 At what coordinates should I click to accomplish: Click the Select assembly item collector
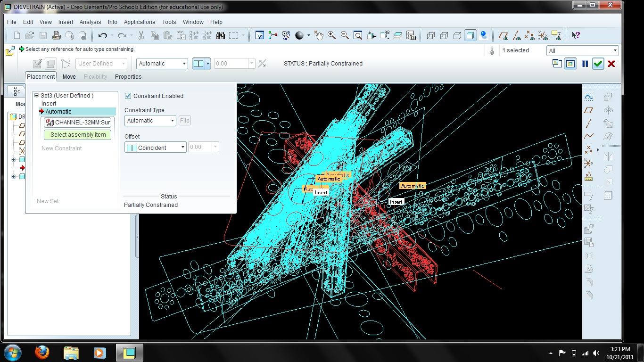78,135
